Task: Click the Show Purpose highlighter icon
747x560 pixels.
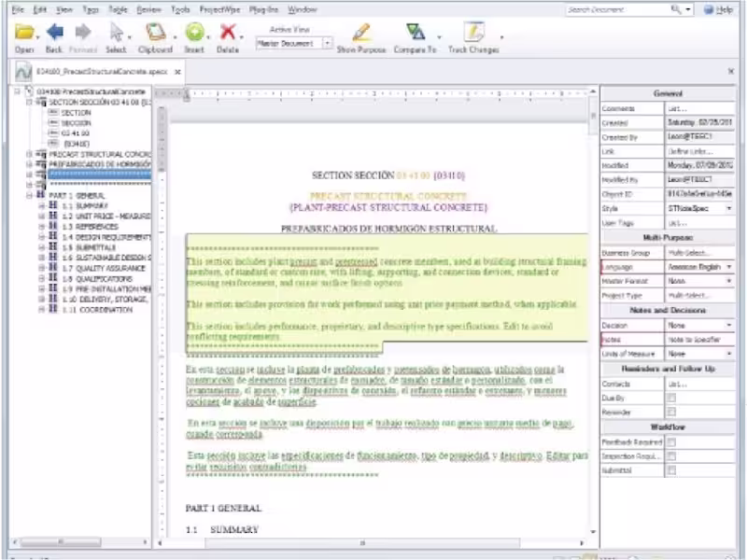Action: 361,33
